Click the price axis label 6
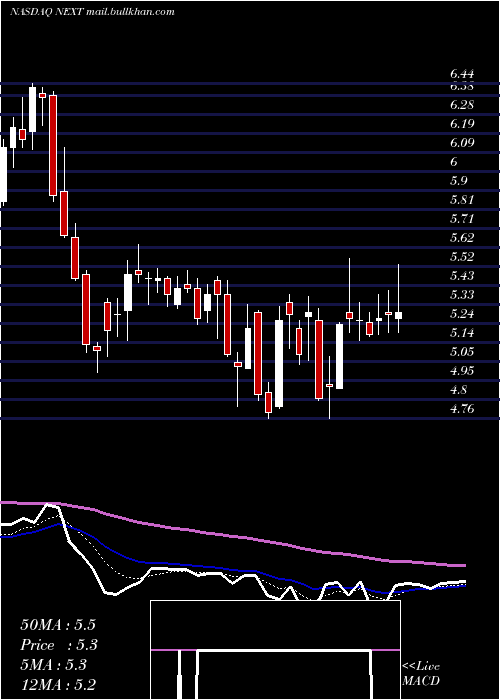This screenshot has height=700, width=500. [x=454, y=162]
